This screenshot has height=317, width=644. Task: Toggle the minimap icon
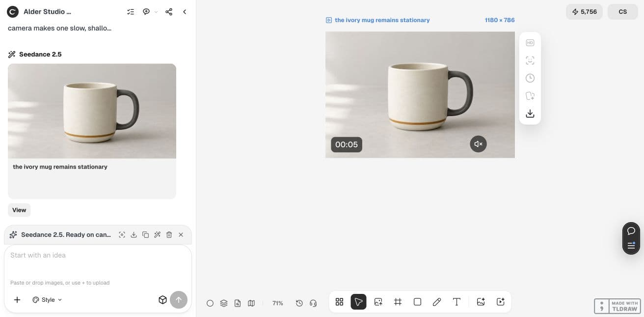(251, 303)
